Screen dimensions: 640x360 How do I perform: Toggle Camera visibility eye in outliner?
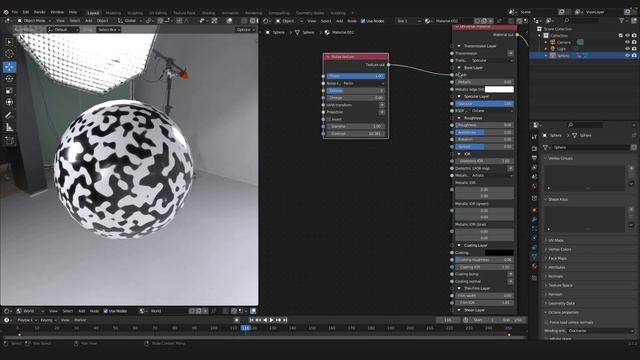[x=627, y=42]
